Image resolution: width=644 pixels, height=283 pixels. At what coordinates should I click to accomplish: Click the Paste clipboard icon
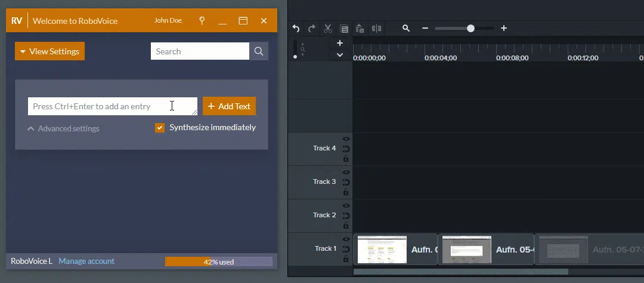pos(360,29)
